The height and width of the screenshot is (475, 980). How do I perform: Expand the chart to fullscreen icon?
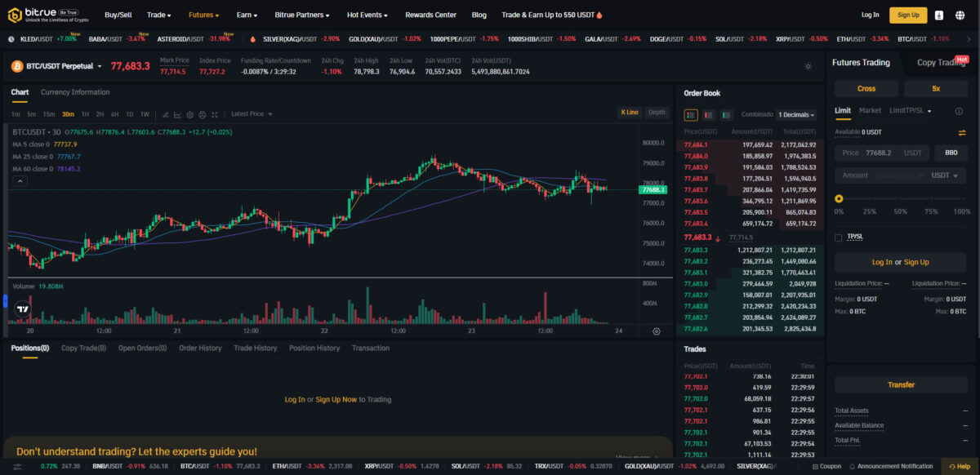pyautogui.click(x=214, y=114)
